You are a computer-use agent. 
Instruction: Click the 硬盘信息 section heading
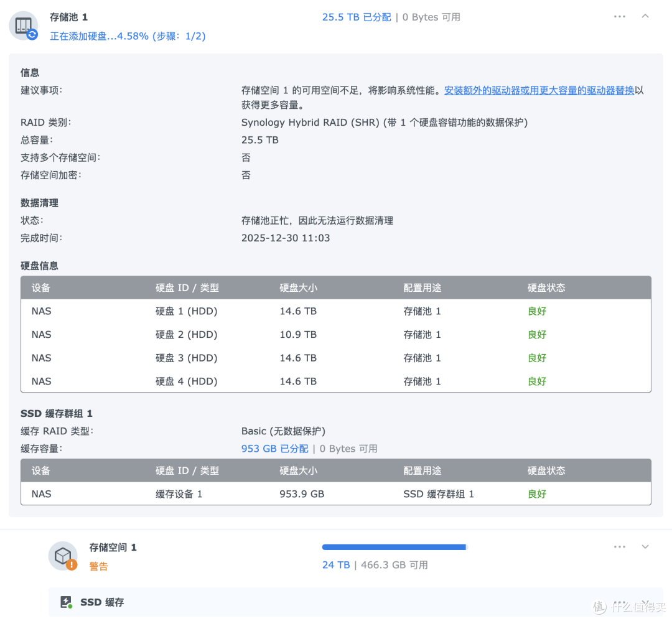(39, 266)
